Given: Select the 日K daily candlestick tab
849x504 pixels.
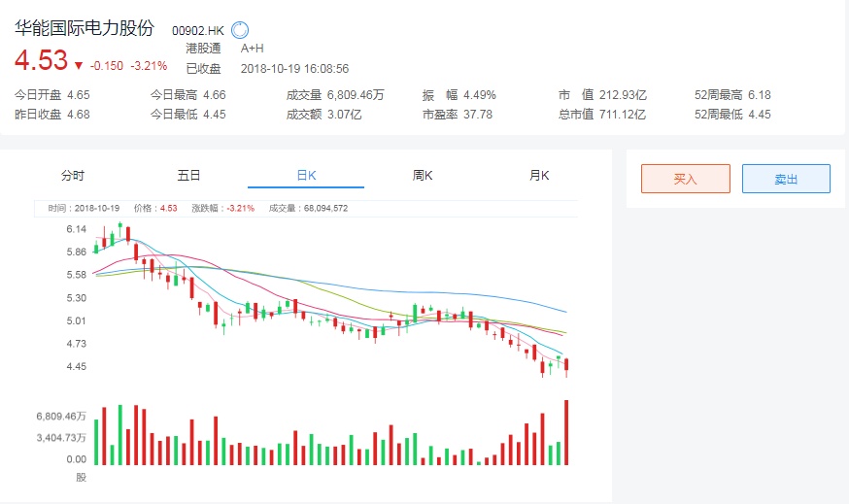Looking at the screenshot, I should (x=306, y=176).
